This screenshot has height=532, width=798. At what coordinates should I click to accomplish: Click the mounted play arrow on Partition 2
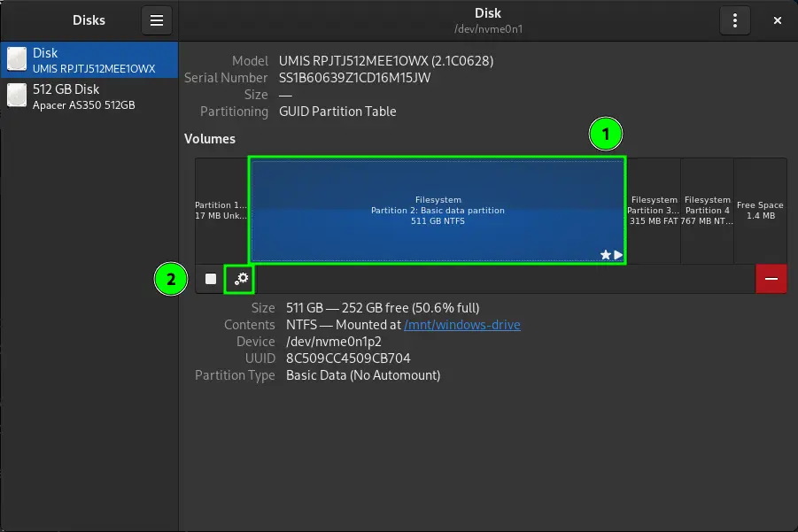(618, 255)
